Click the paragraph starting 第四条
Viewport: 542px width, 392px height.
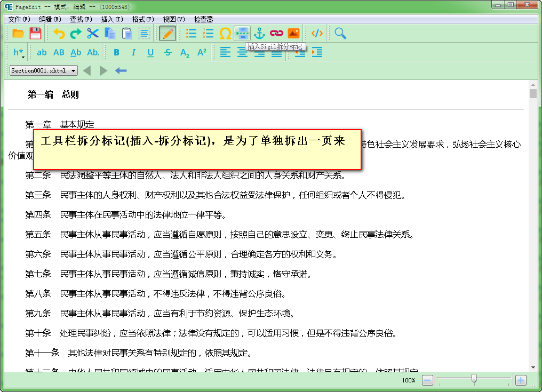pyautogui.click(x=126, y=214)
